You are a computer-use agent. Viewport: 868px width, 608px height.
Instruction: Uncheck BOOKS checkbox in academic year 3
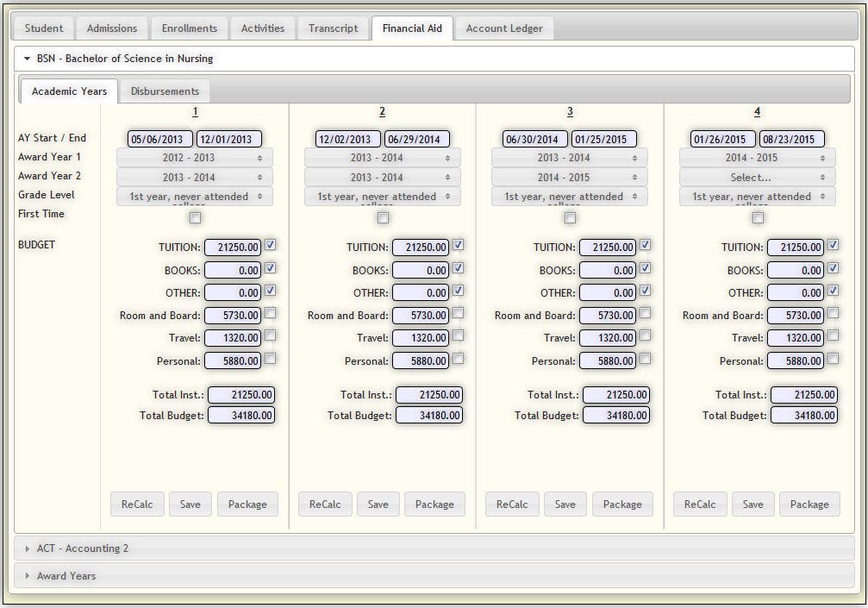pos(645,268)
